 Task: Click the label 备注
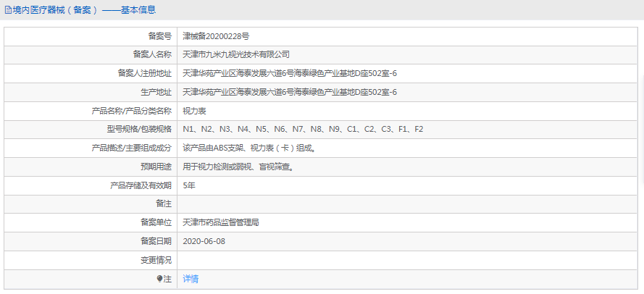[x=164, y=204]
